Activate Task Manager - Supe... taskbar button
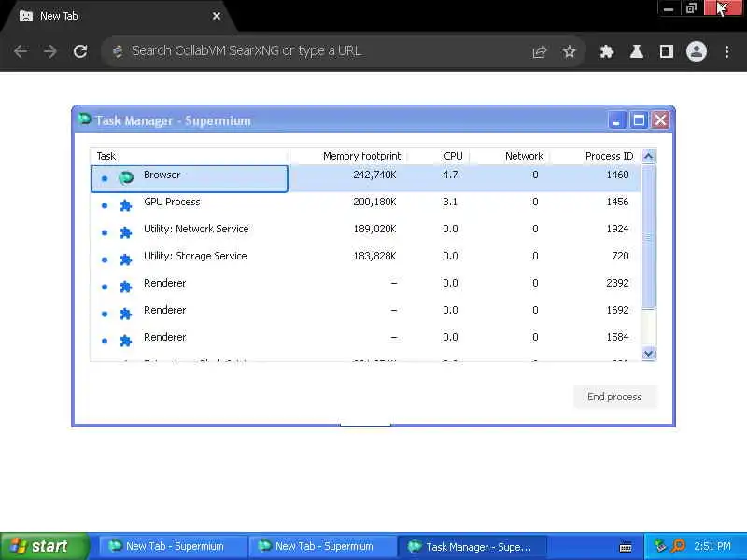Viewport: 747px width, 560px height. pos(472,546)
